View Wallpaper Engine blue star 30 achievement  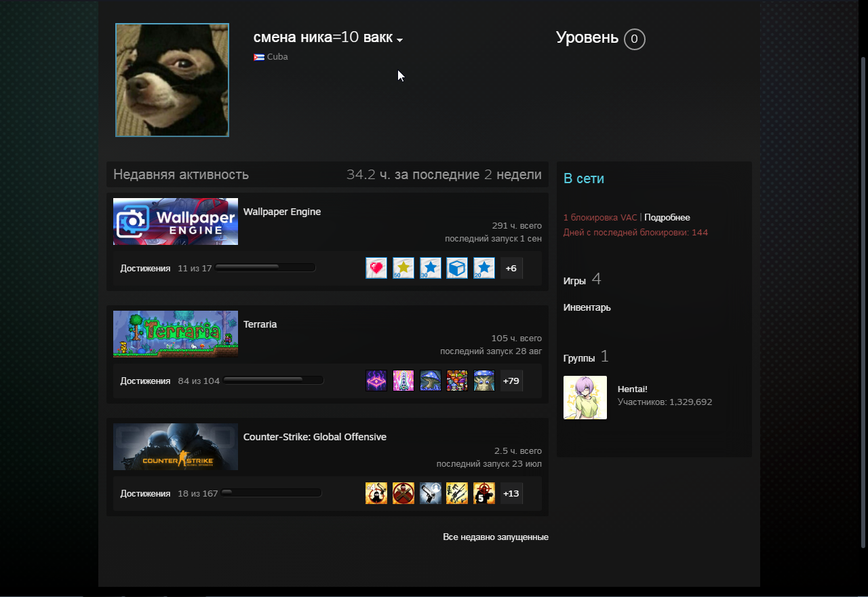point(431,268)
